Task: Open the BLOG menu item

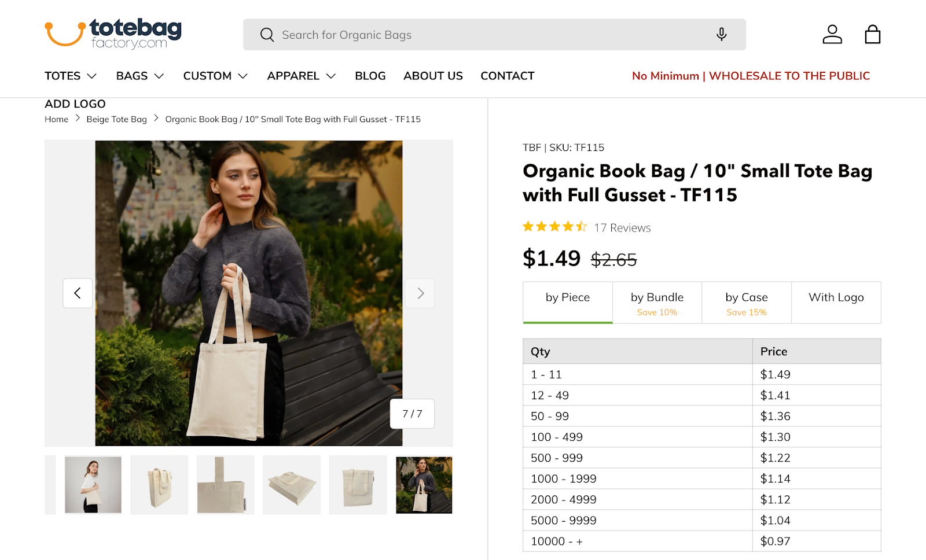Action: coord(370,75)
